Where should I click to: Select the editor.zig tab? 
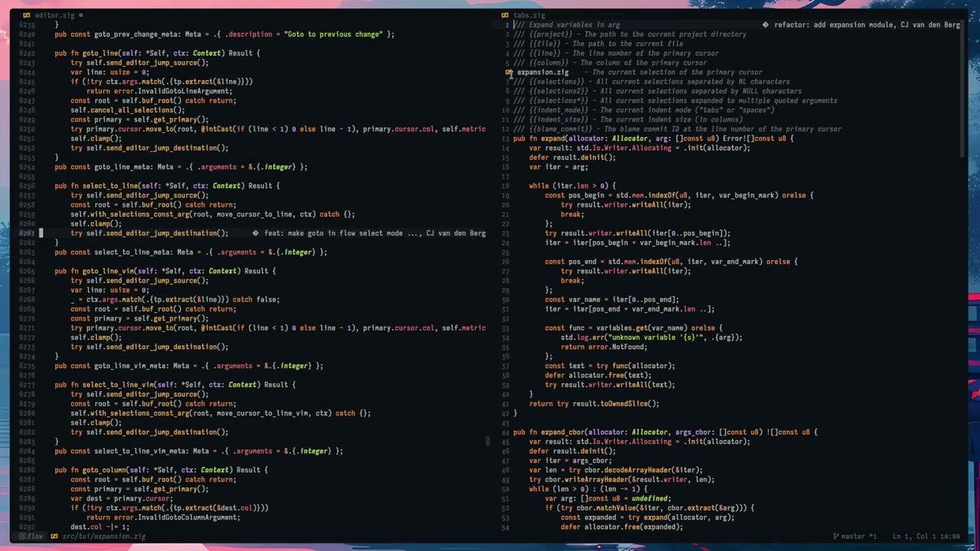click(55, 15)
